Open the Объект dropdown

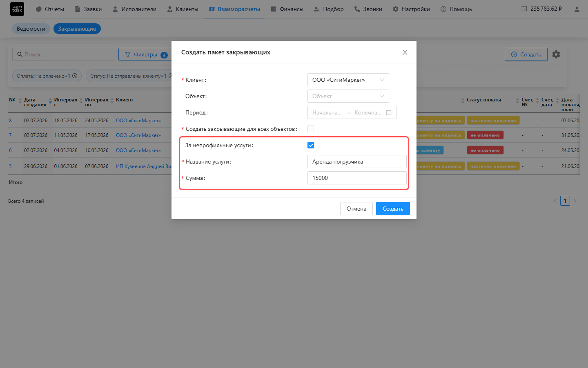[348, 96]
